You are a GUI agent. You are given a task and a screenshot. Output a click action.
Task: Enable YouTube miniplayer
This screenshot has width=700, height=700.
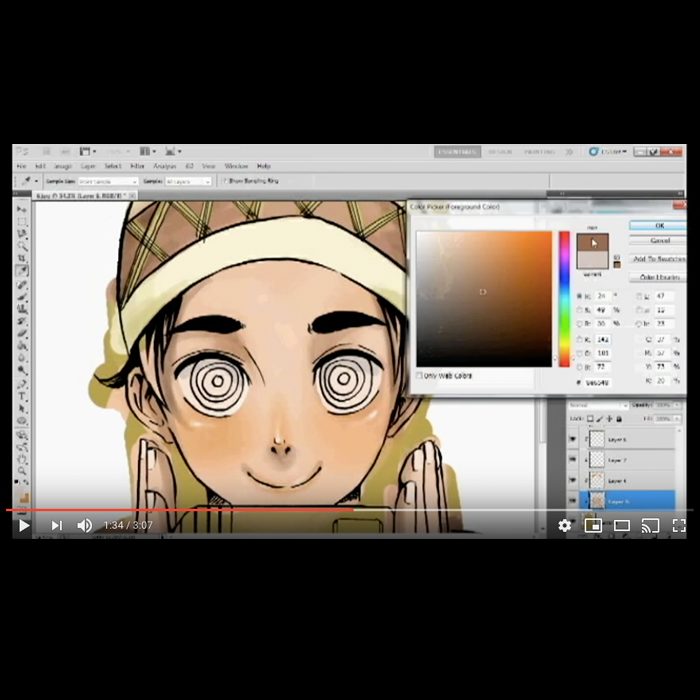pyautogui.click(x=593, y=525)
